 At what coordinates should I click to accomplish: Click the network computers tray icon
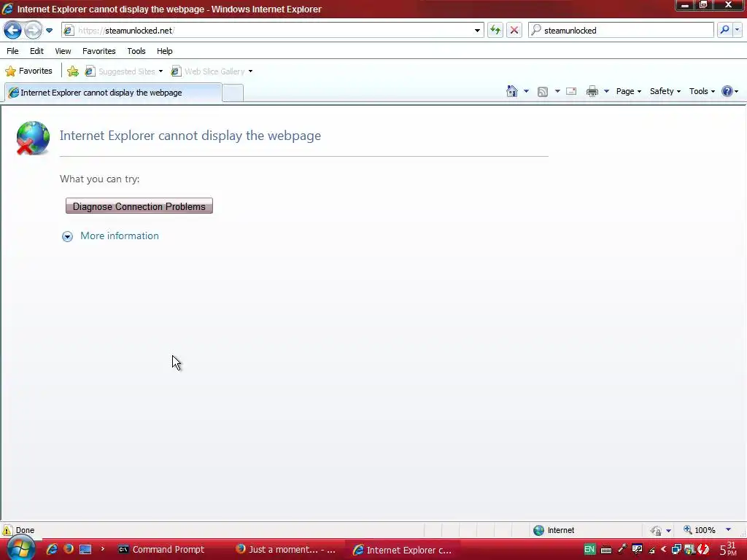(676, 550)
